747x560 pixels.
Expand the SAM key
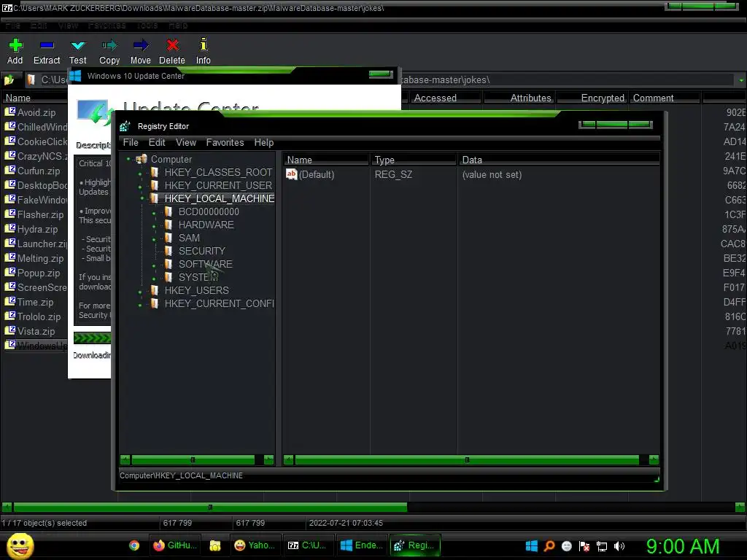point(154,239)
